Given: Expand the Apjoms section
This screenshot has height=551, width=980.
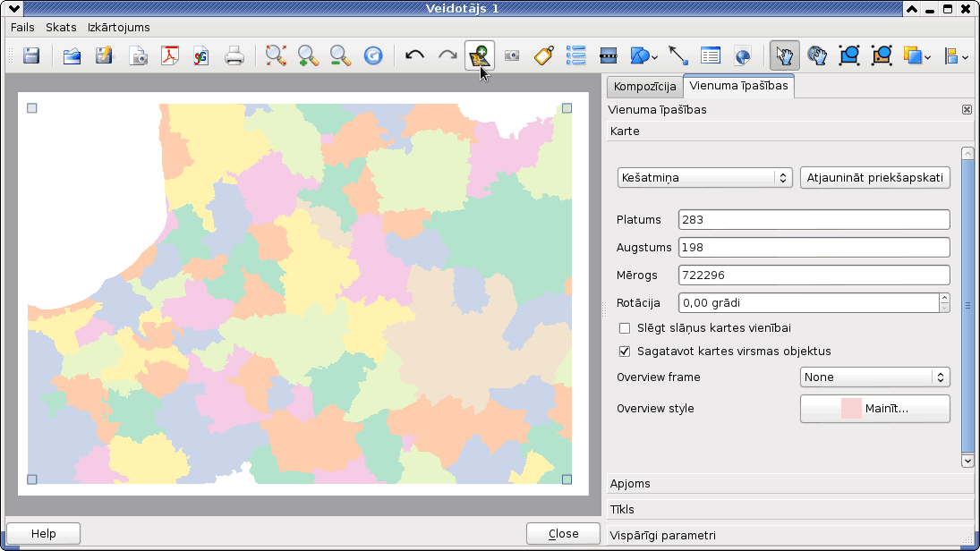Looking at the screenshot, I should (x=790, y=484).
